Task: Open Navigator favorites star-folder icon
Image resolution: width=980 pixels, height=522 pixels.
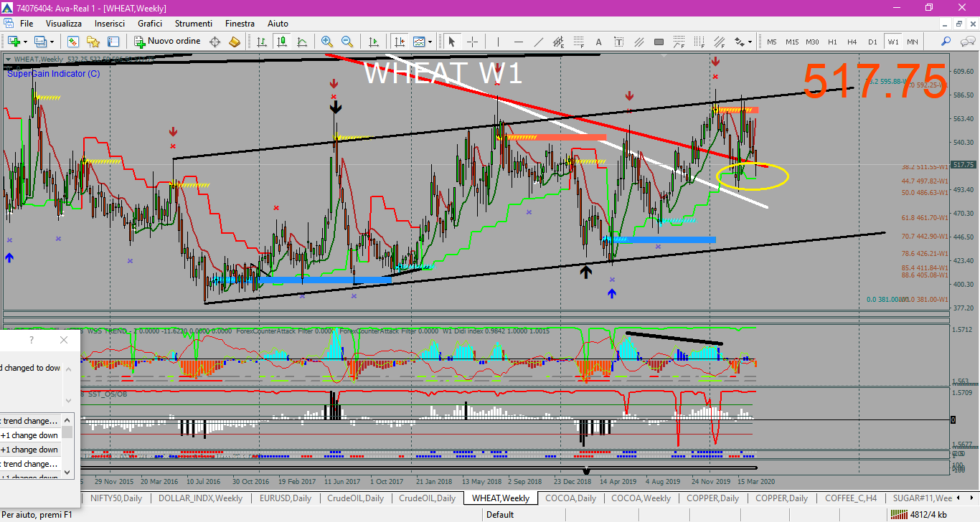Action: 93,42
